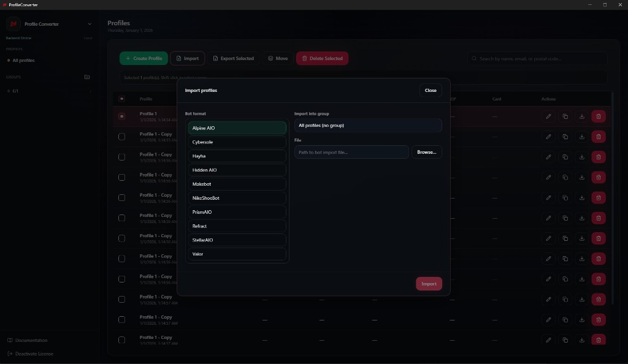This screenshot has height=364, width=628.
Task: Select the G1 group in sidebar
Action: click(x=15, y=91)
